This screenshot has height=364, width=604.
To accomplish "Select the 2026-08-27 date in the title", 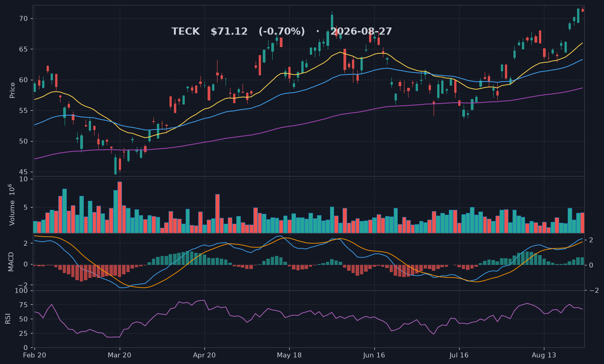I will pyautogui.click(x=361, y=32).
